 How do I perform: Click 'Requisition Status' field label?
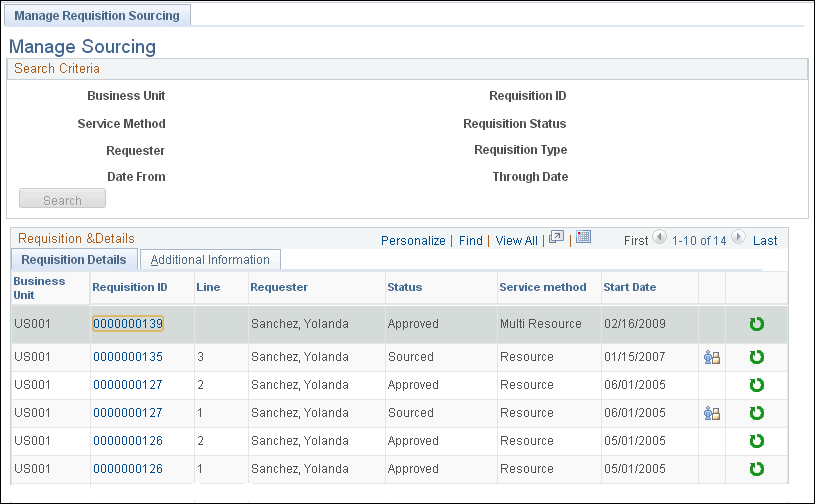[515, 124]
